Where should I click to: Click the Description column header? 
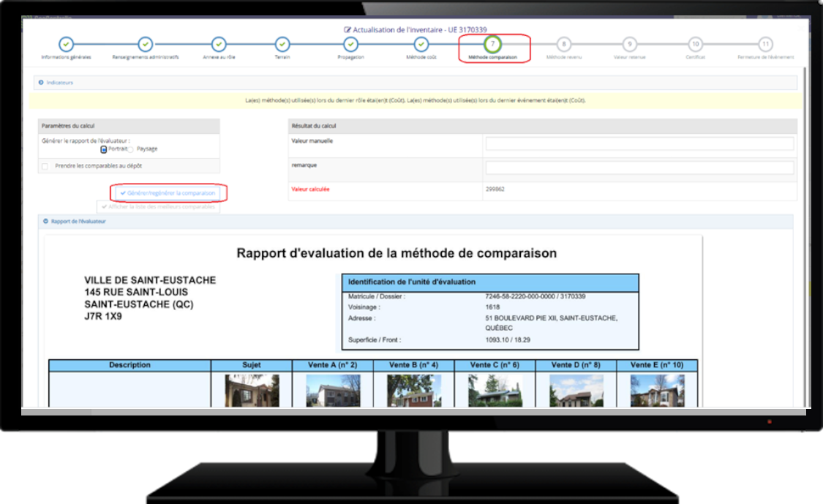[129, 365]
